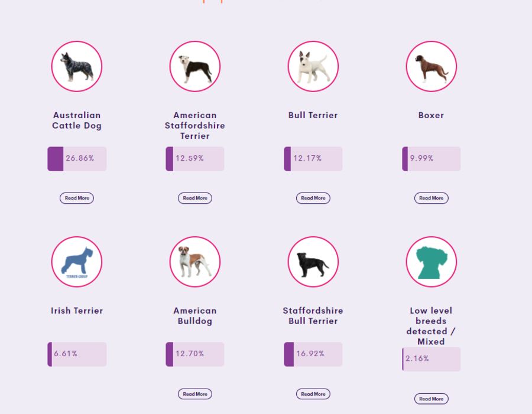Select the American Staffordshire Terrier picture
532x414 pixels.
point(195,67)
